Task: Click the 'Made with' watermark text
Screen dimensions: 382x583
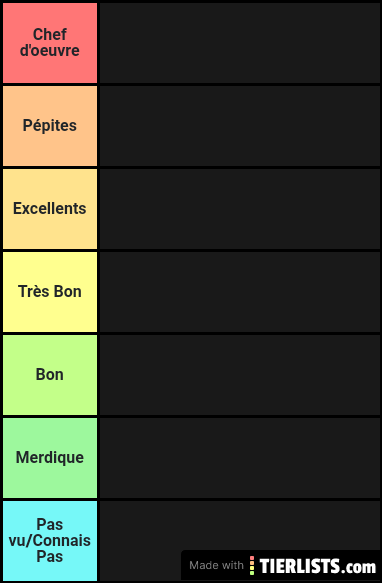Action: pyautogui.click(x=216, y=566)
